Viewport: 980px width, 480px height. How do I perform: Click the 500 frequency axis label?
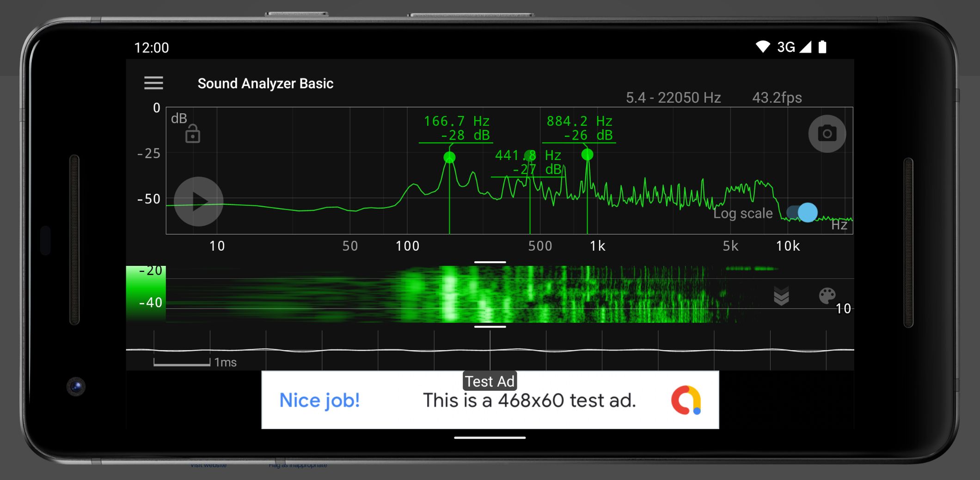540,246
